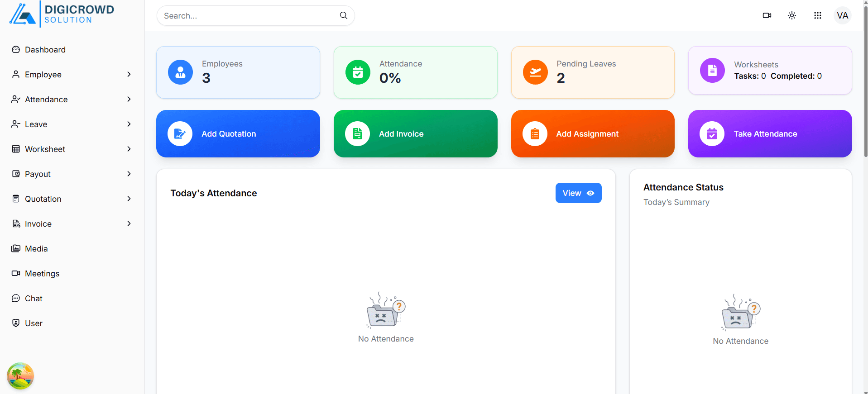This screenshot has height=394, width=868.
Task: Click the 'Attendance' card title beside 0%
Action: (401, 64)
